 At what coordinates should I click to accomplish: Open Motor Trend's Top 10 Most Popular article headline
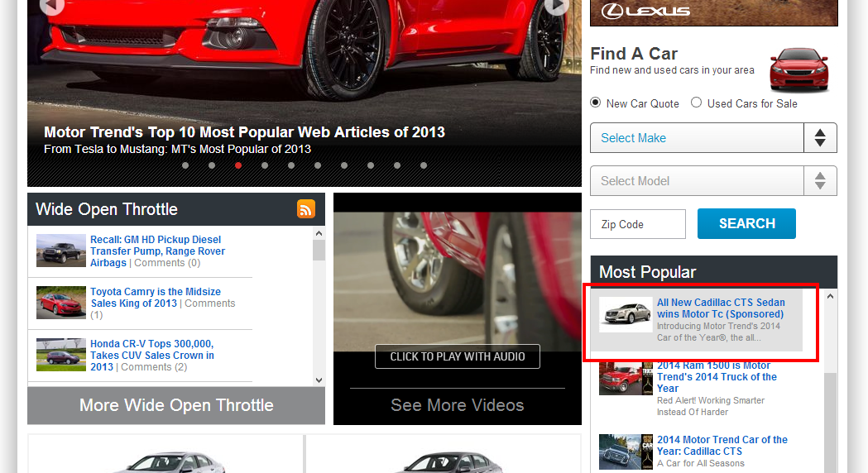[244, 132]
